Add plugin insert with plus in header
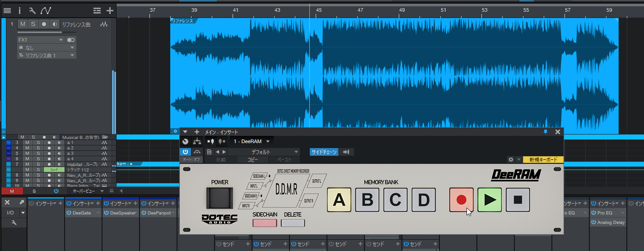 [x=197, y=132]
